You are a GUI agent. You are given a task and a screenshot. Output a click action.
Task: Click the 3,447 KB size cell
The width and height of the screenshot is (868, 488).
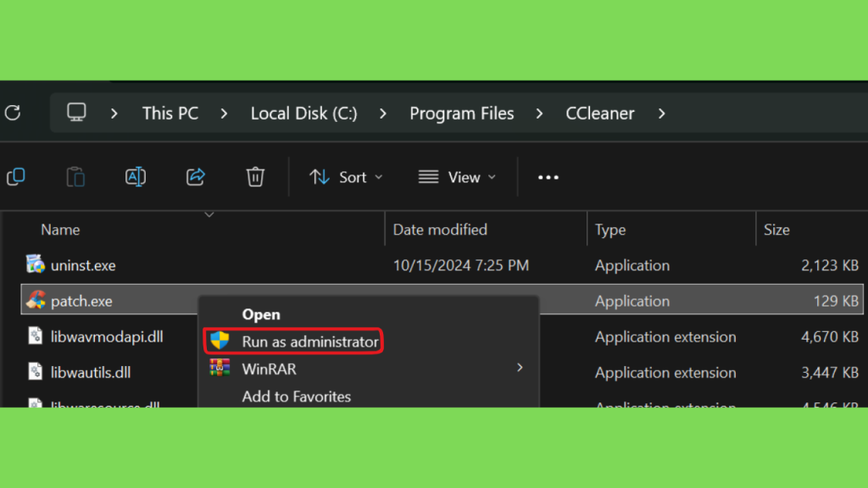click(x=830, y=373)
